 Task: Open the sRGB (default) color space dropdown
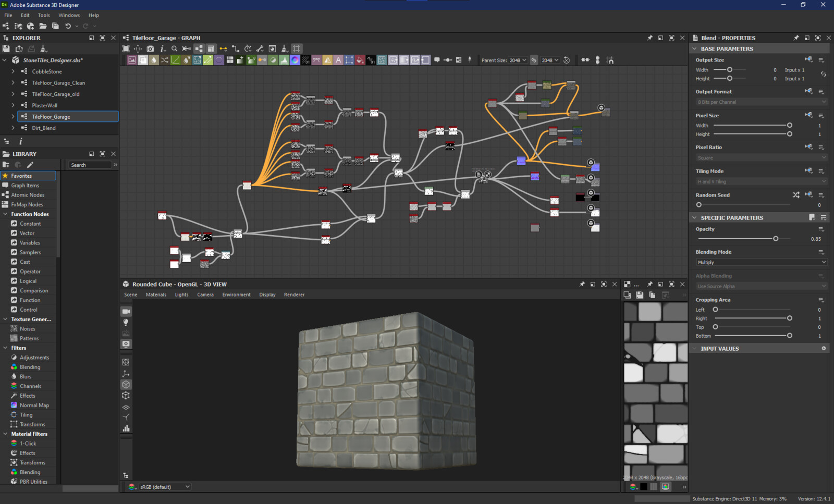coord(165,487)
